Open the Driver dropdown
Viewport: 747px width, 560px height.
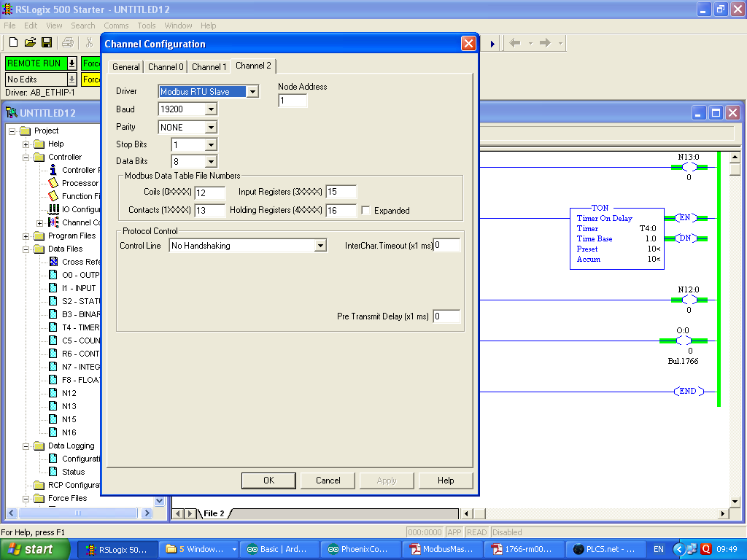tap(253, 91)
